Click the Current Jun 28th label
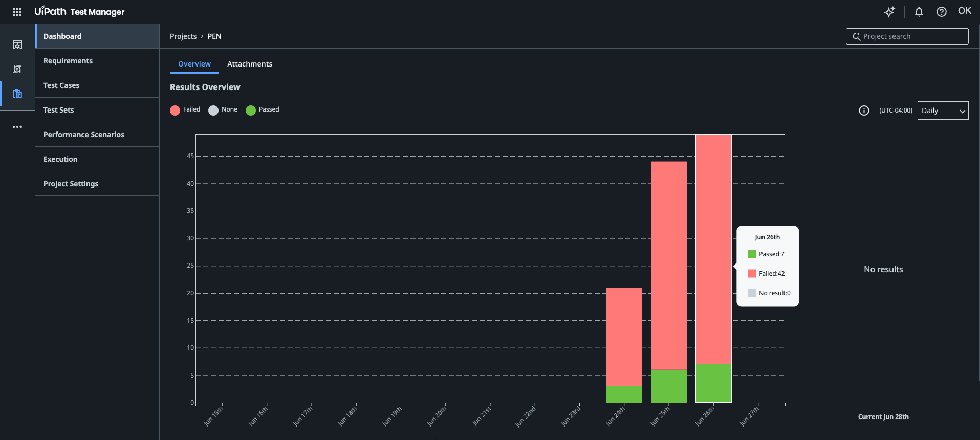The image size is (980, 440). pos(883,417)
